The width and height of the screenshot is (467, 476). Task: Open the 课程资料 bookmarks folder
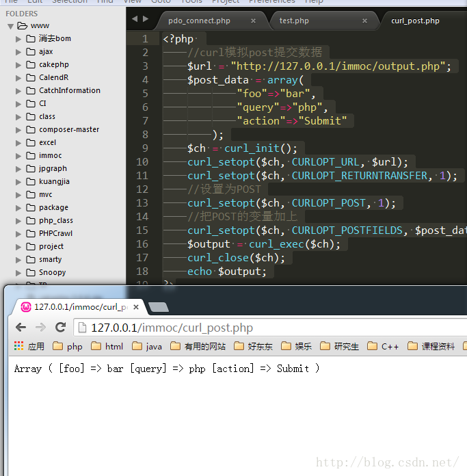(x=431, y=346)
